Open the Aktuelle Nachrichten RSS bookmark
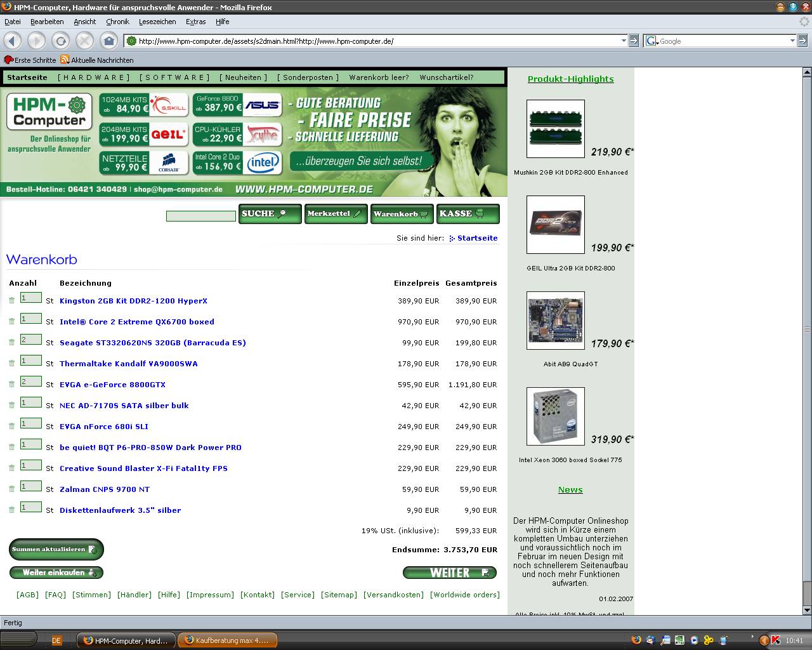The width and height of the screenshot is (812, 650). pos(97,60)
